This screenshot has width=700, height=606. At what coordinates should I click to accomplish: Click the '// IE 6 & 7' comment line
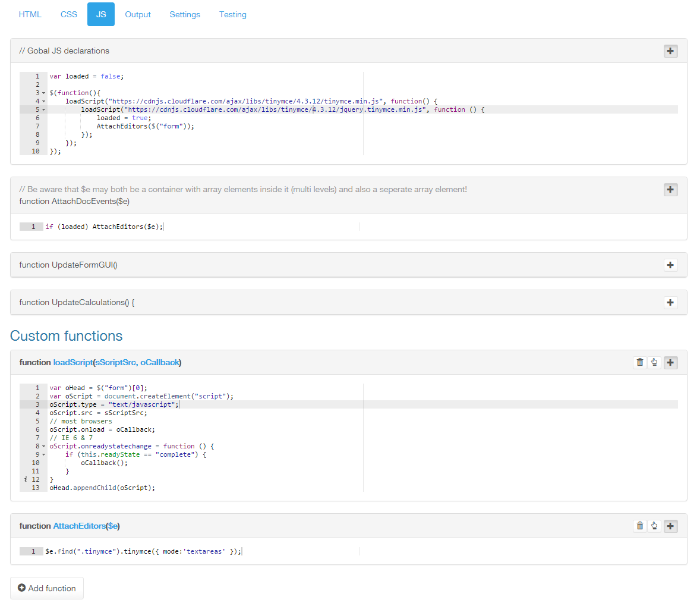click(x=71, y=438)
